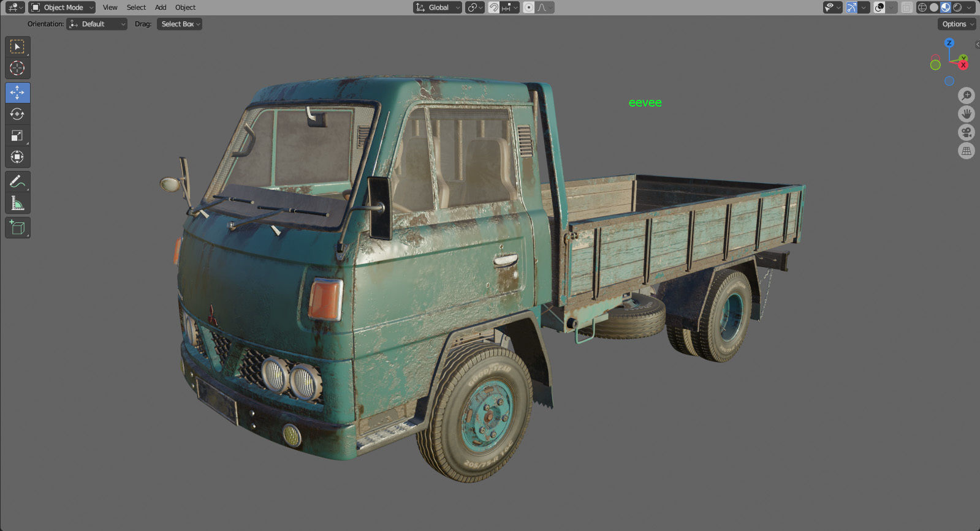Expand the Options dropdown
The image size is (980, 531).
point(957,24)
